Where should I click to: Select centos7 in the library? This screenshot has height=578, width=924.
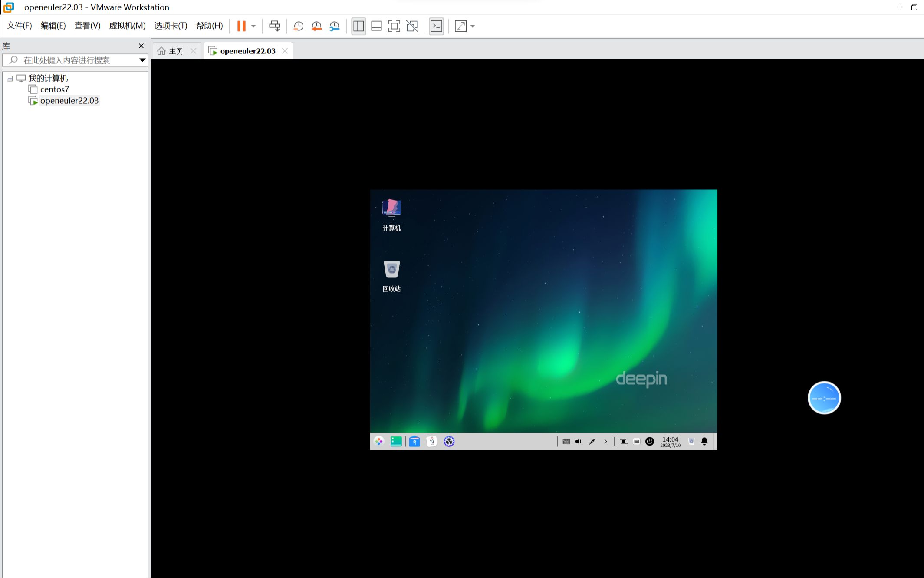tap(54, 89)
